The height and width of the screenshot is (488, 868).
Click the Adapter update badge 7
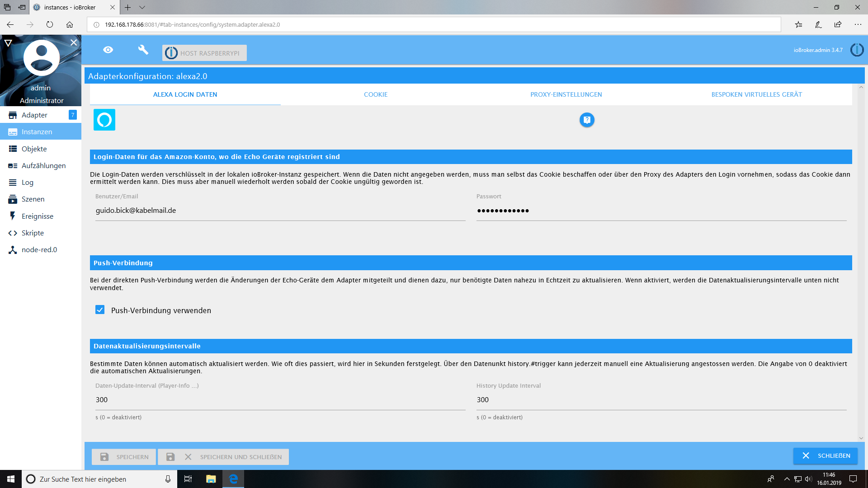click(72, 115)
